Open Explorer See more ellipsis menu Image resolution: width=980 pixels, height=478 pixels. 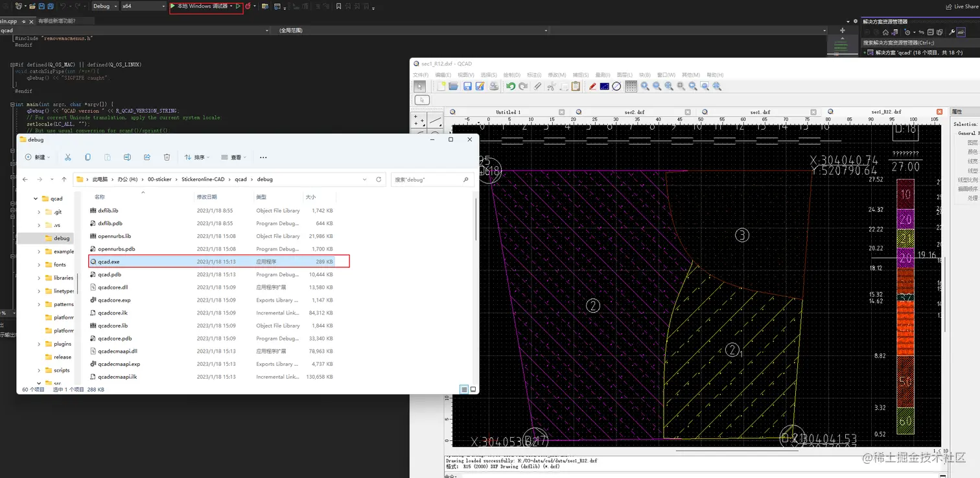click(263, 157)
